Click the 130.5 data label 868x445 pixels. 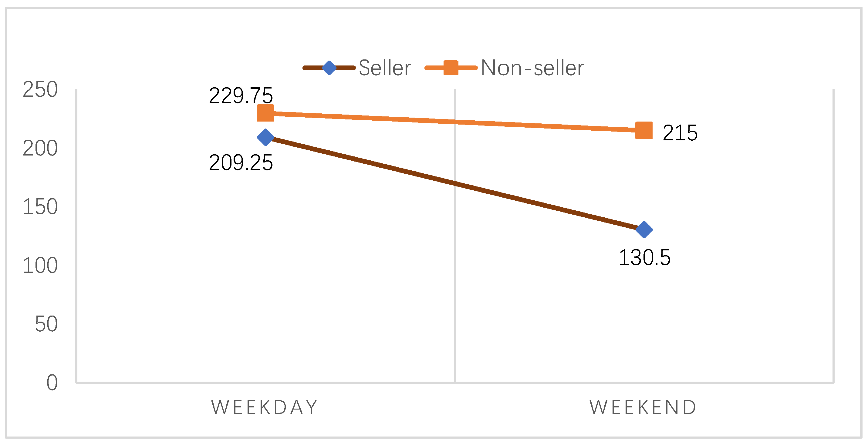[645, 258]
